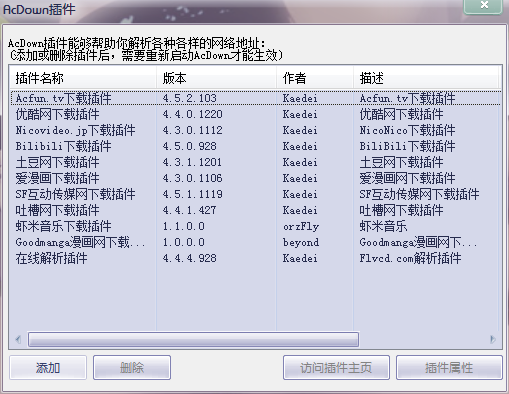509x394 pixels.
Task: Open 插件属性 button
Action: [449, 367]
